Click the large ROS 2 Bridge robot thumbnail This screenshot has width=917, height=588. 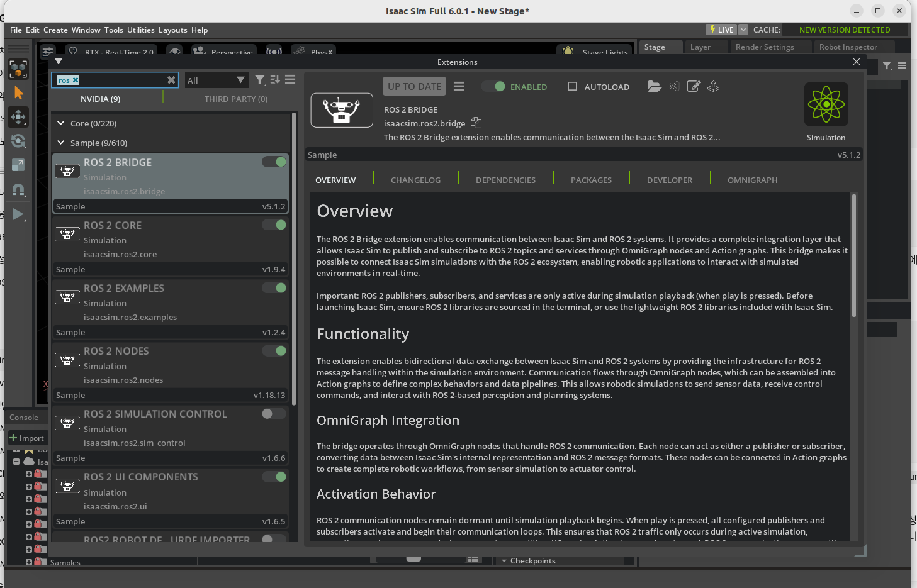(x=342, y=111)
